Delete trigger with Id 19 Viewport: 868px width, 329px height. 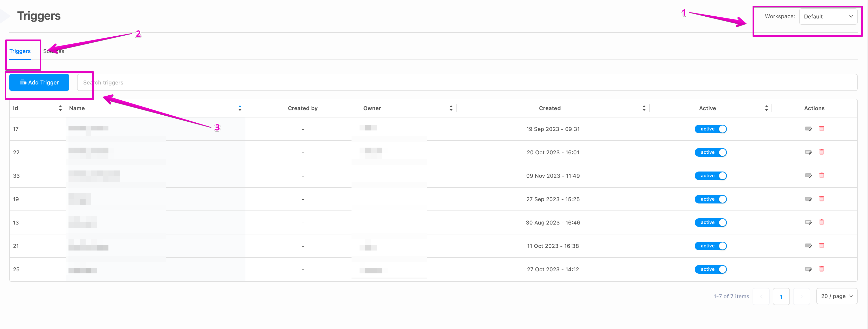click(x=822, y=199)
